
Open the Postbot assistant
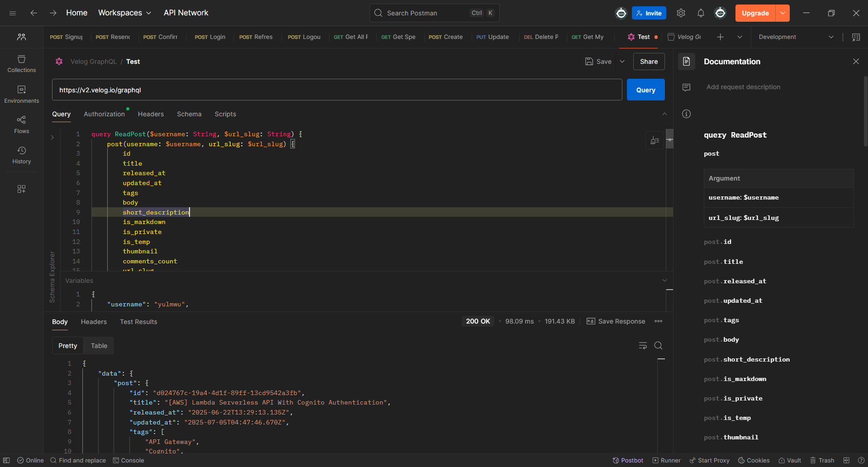628,460
